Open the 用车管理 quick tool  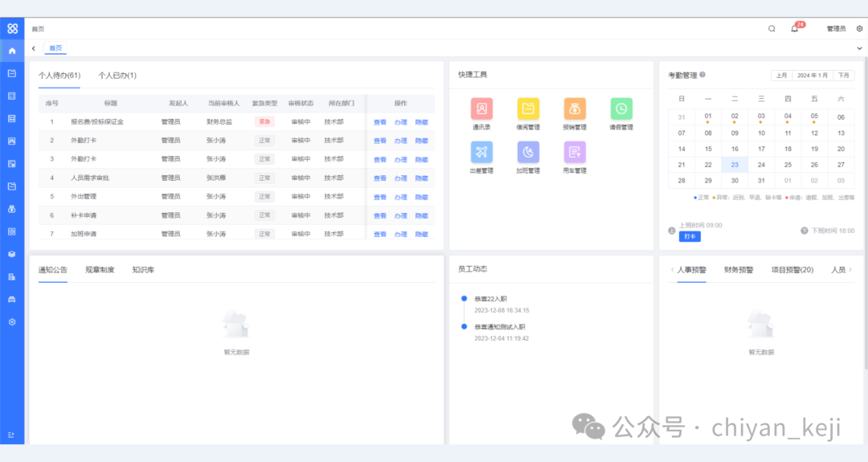coord(575,153)
